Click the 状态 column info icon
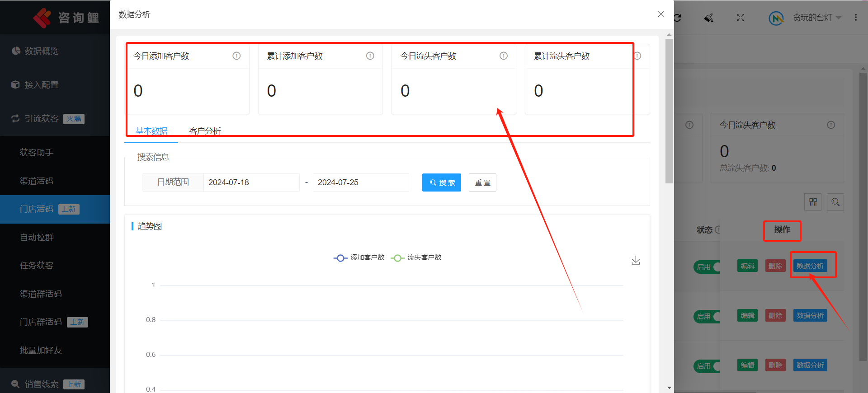 [x=717, y=229]
